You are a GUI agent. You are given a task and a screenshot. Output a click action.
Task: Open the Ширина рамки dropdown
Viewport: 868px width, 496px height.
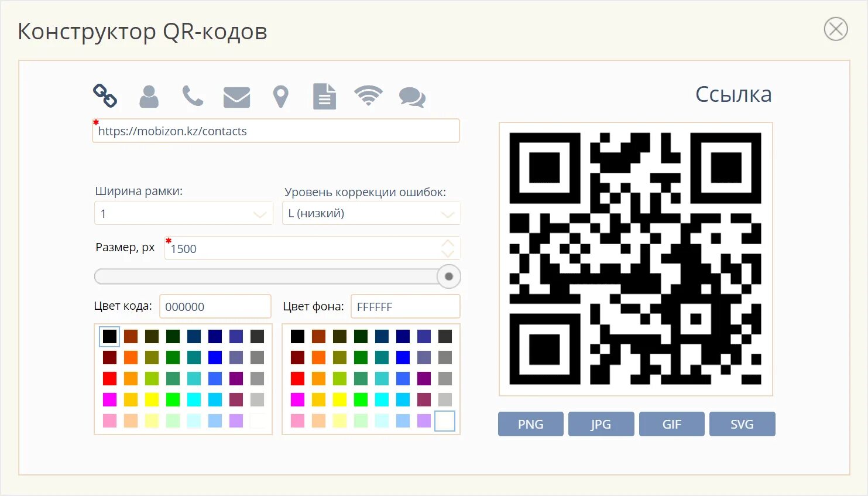coord(184,213)
